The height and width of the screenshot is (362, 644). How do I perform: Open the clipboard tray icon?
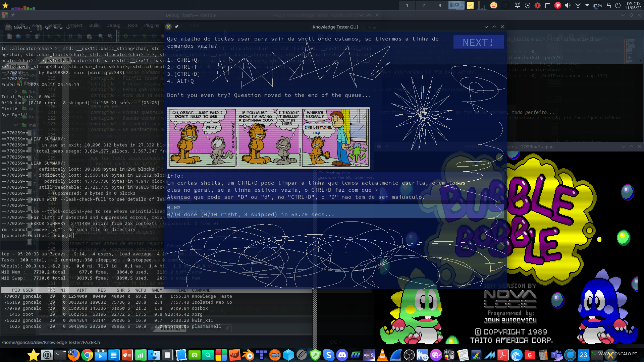pos(548,5)
